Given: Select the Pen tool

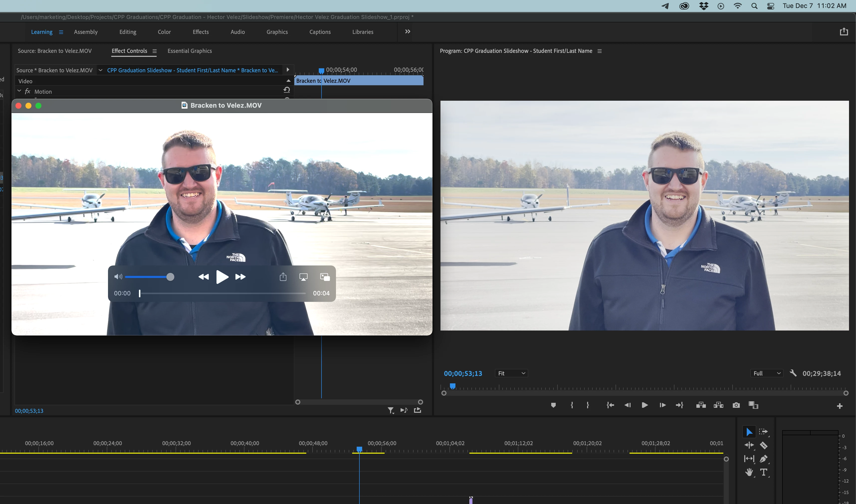Looking at the screenshot, I should tap(763, 459).
